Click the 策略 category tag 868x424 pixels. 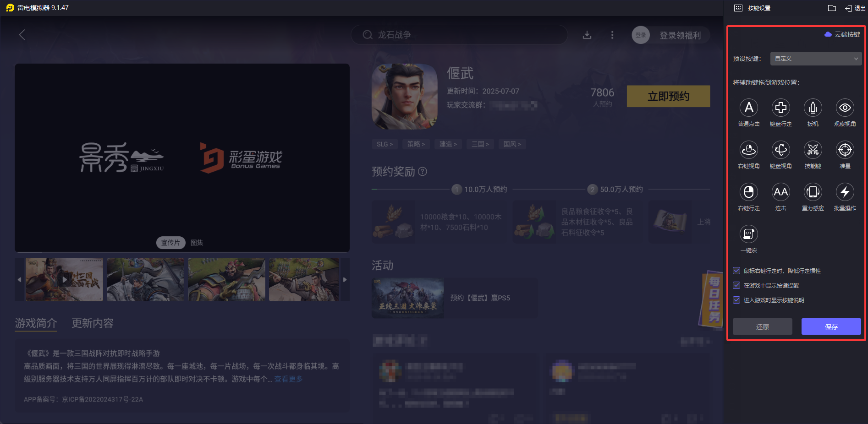click(416, 144)
